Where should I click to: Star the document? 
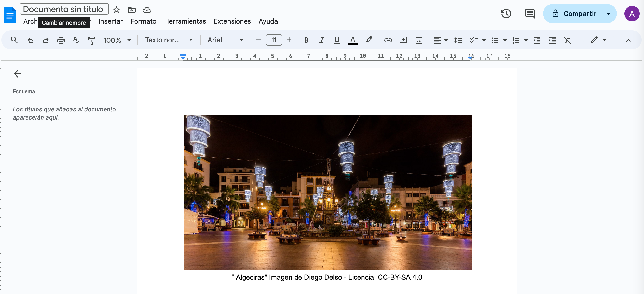click(x=116, y=10)
